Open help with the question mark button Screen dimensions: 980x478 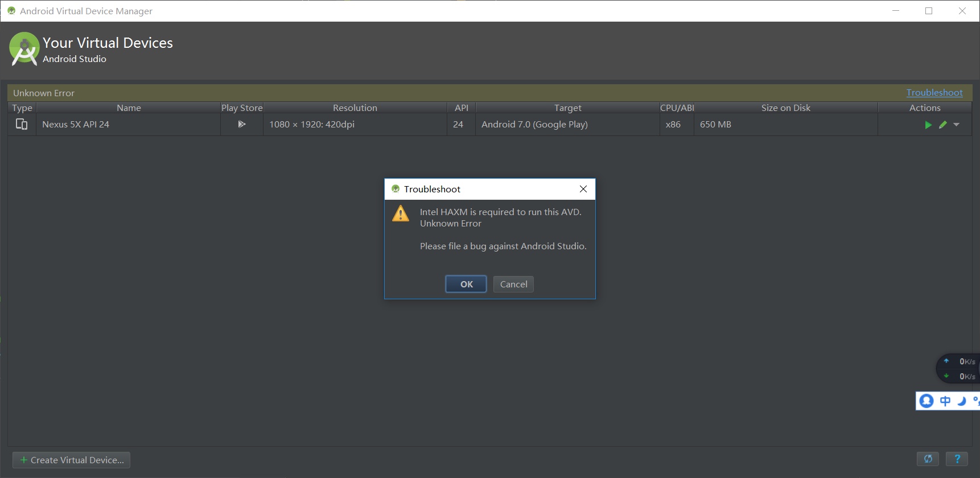[957, 459]
